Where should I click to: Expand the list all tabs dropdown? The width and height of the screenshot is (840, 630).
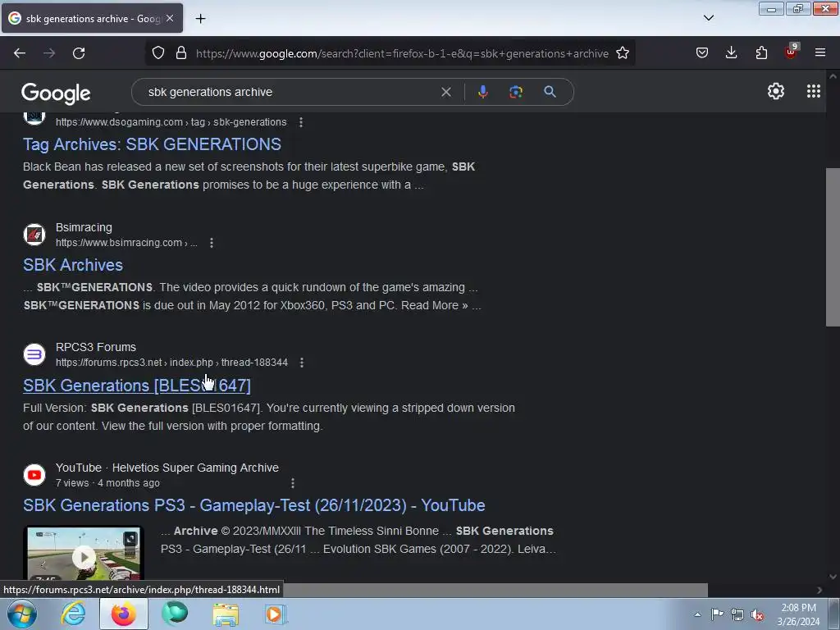(709, 18)
